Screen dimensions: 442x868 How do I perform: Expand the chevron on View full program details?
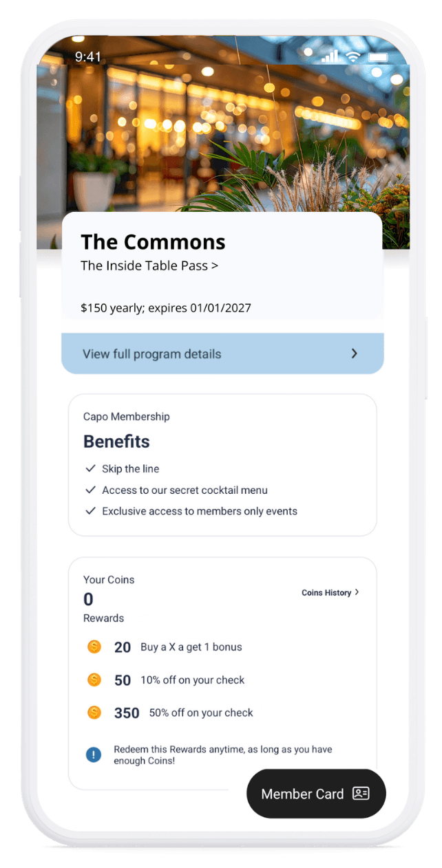355,354
